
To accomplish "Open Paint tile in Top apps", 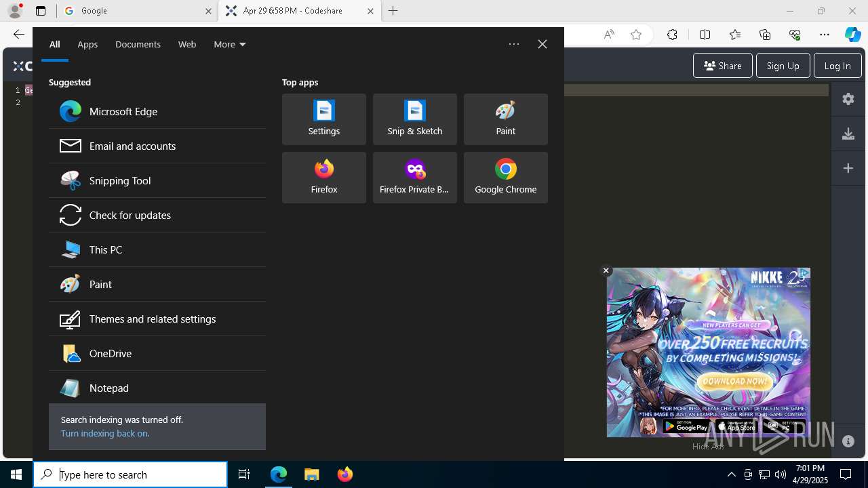I will 506,119.
